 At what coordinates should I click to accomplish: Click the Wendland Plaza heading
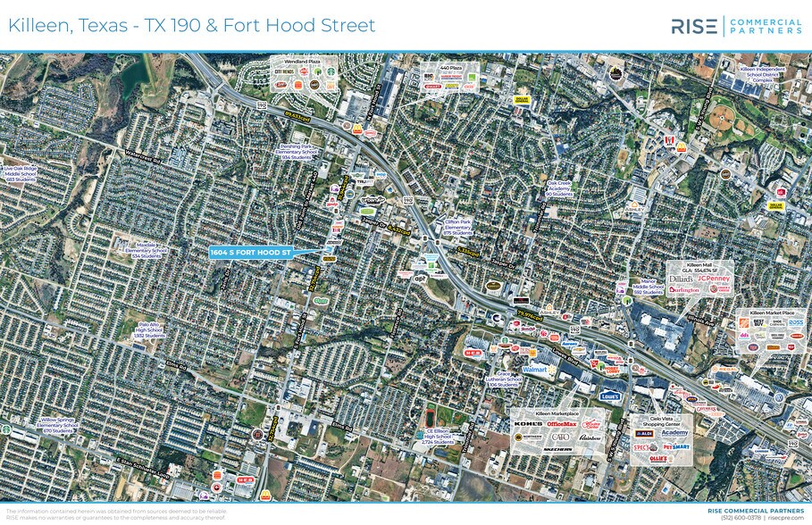point(303,61)
